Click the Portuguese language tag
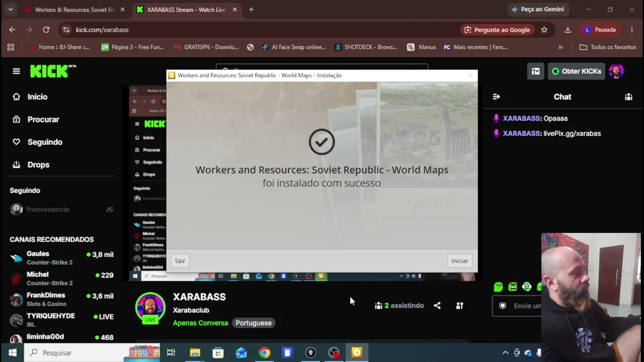Screen dimensions: 644x362 (x=254, y=323)
